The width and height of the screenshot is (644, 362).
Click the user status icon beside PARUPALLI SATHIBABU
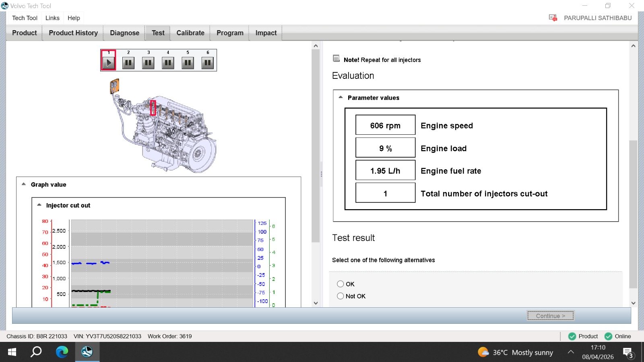(x=553, y=18)
